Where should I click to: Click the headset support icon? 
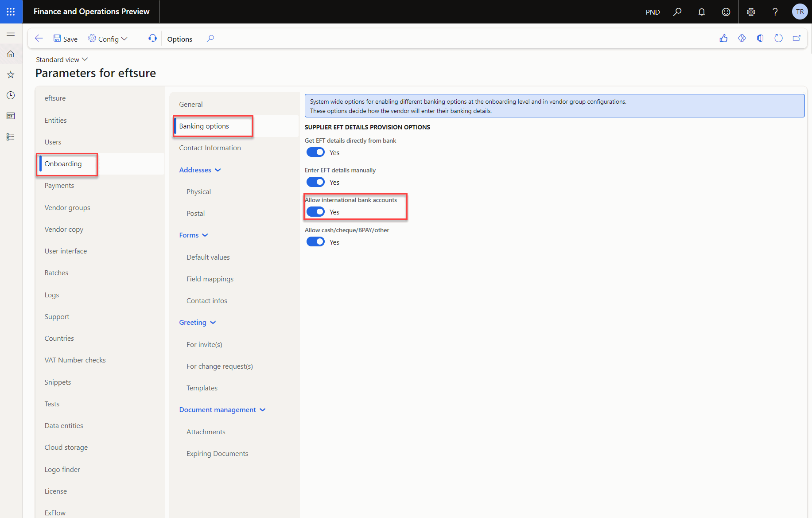(x=152, y=39)
